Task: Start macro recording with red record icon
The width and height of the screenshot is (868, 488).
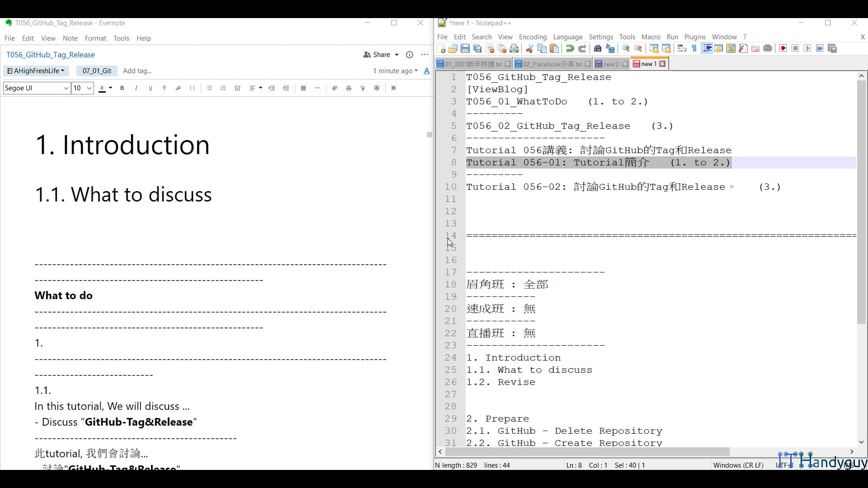Action: pos(783,49)
